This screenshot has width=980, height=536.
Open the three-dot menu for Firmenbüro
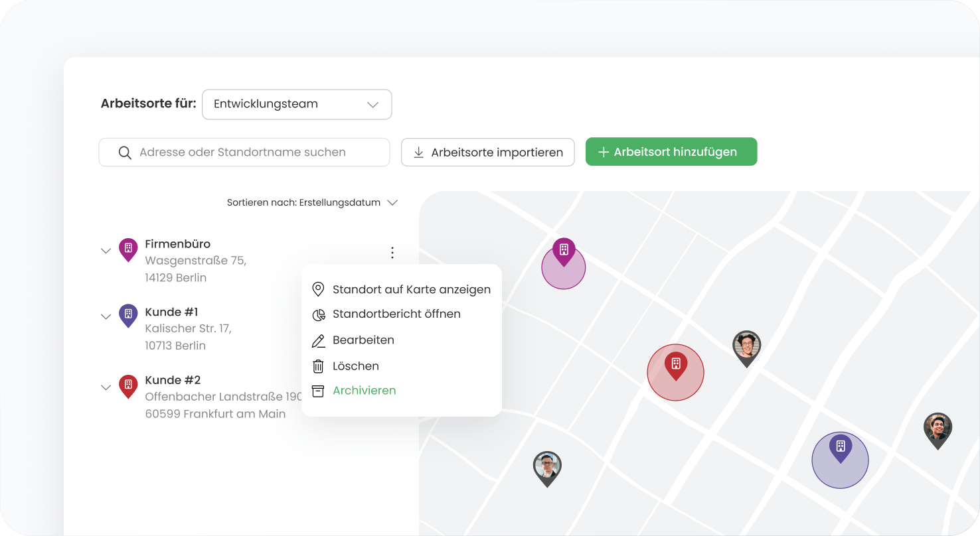point(392,253)
